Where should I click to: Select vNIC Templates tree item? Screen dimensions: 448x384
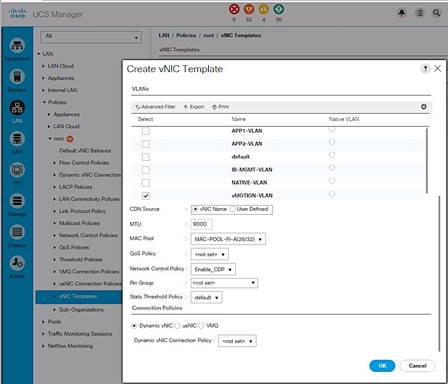tap(78, 296)
